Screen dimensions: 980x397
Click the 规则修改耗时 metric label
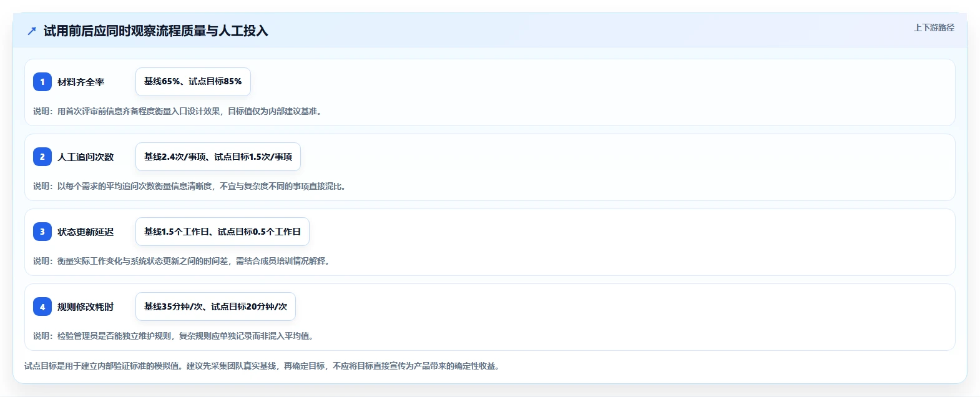[86, 306]
